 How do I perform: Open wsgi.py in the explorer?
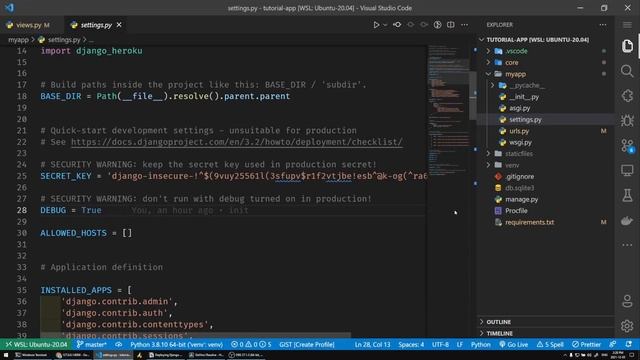[x=520, y=142]
